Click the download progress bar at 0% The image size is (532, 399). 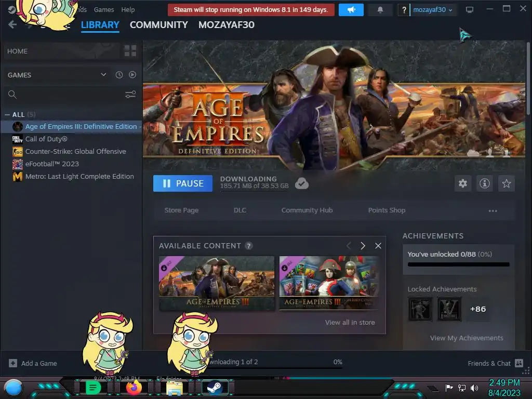[x=275, y=368]
